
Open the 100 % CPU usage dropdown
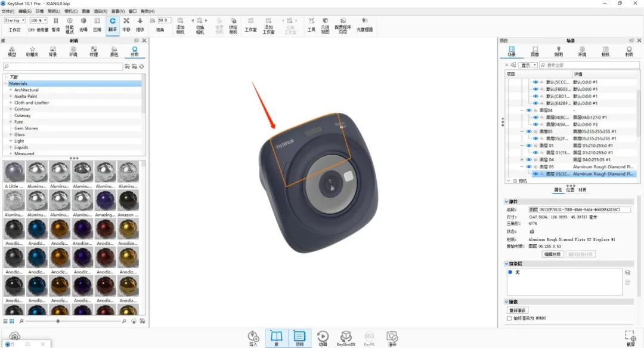click(x=39, y=20)
